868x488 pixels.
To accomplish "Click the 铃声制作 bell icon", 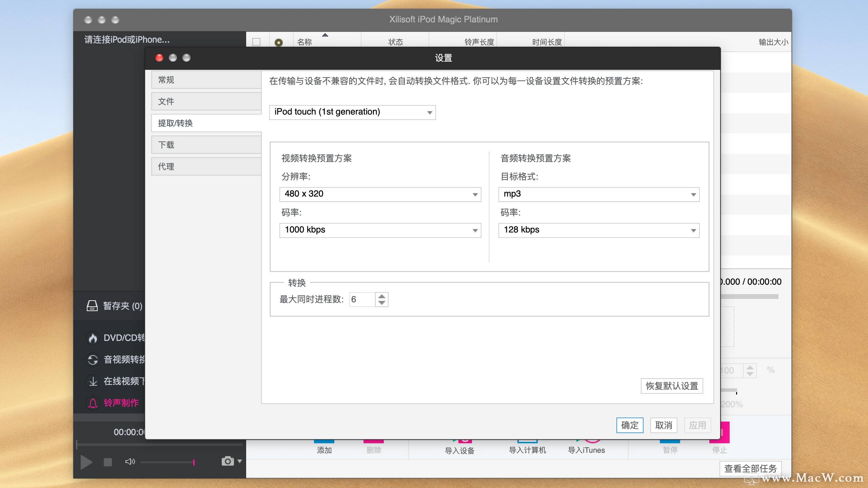I will (x=93, y=403).
